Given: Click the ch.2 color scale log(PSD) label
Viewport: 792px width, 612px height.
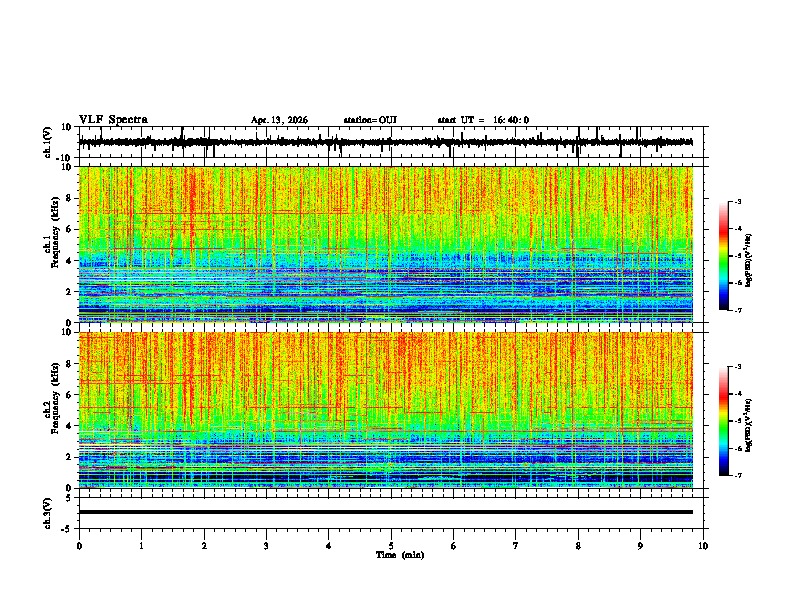Looking at the screenshot, I should [x=749, y=426].
